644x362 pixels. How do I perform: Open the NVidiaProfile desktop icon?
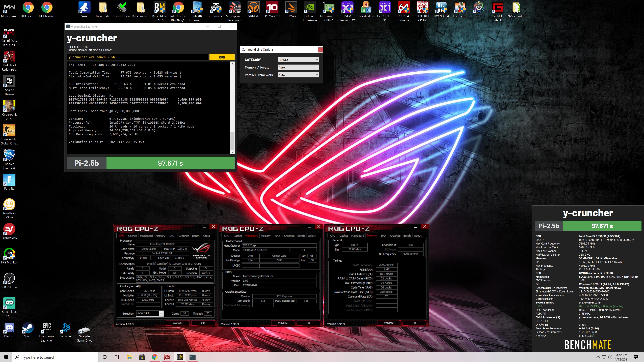point(516,10)
